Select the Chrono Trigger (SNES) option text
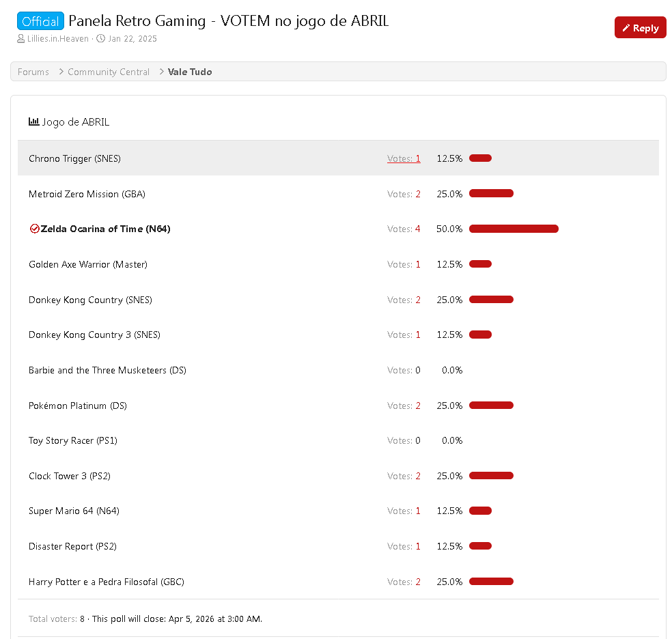Screen dimensions: 672x639 tap(74, 158)
